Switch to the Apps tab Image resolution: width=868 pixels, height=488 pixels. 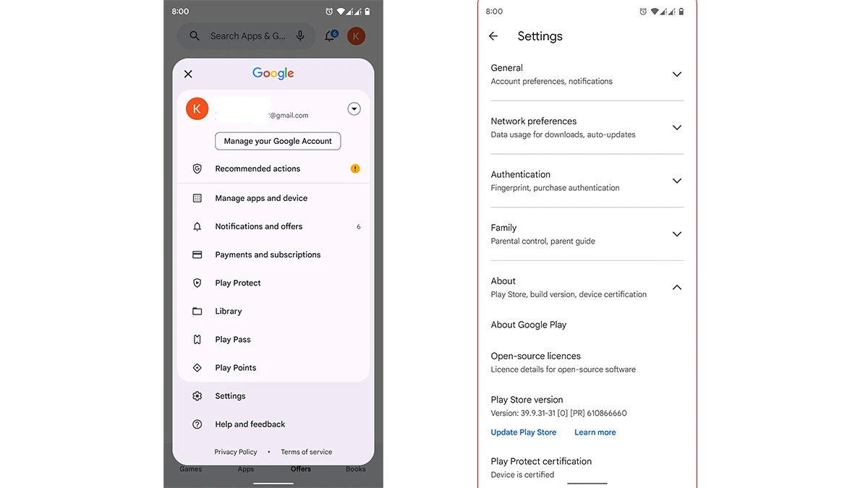pyautogui.click(x=246, y=469)
